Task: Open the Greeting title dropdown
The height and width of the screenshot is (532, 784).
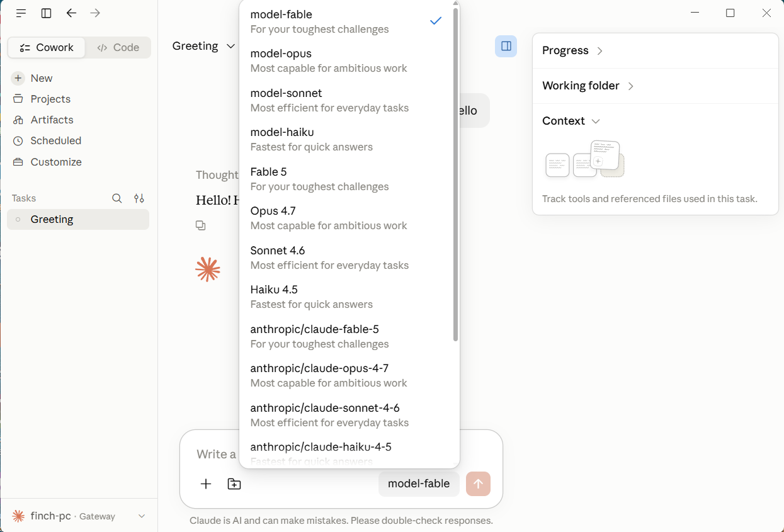Action: [x=203, y=46]
